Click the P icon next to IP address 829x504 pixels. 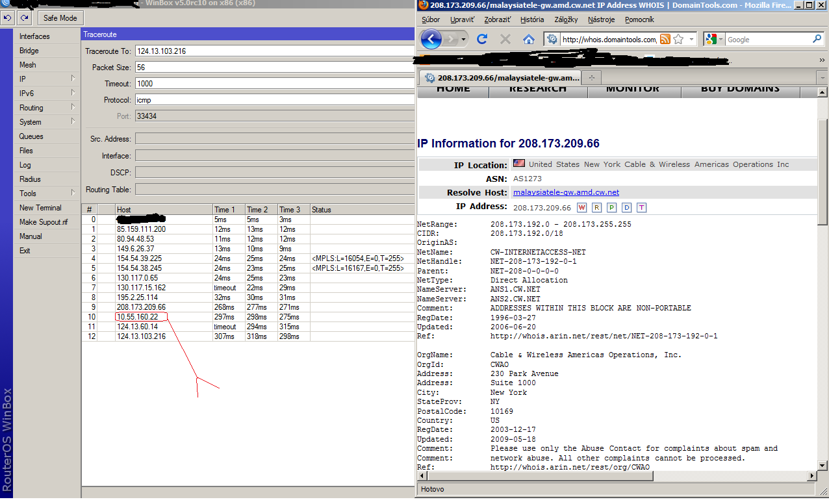tap(611, 207)
